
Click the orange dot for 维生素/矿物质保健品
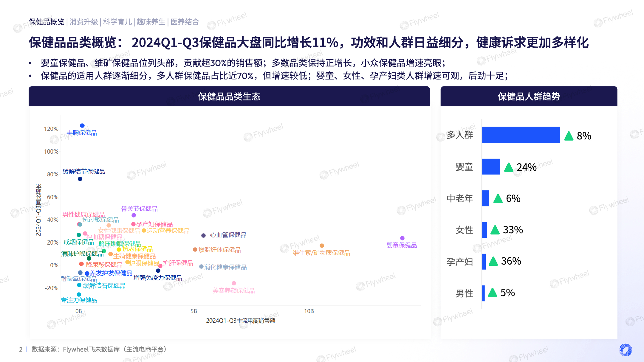coord(322,246)
